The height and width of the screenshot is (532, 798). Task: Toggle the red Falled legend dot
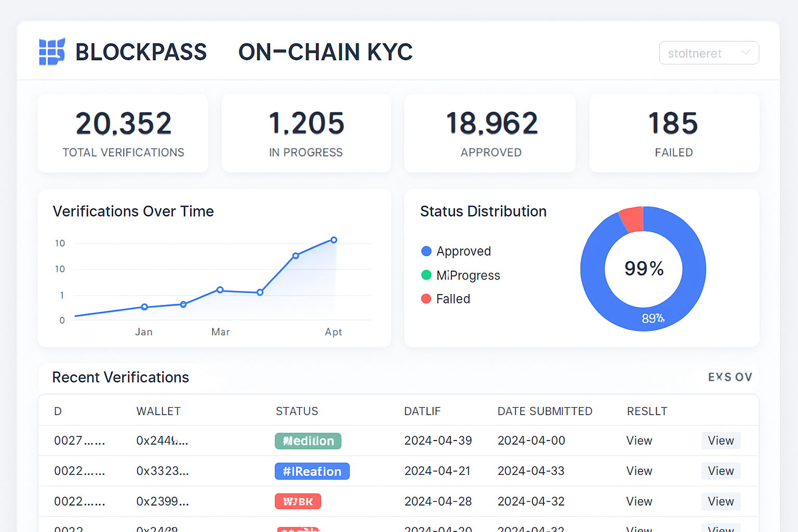(426, 299)
